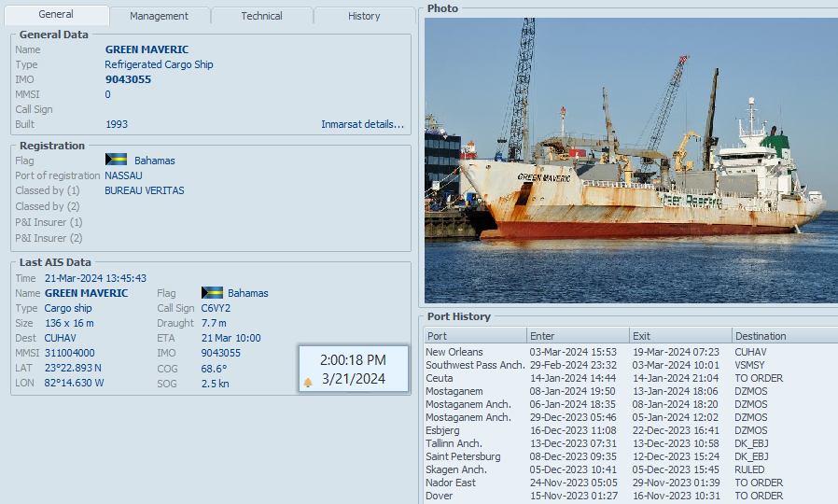
Task: Click the bell icon beside the date 3/21/2024
Action: (x=308, y=382)
